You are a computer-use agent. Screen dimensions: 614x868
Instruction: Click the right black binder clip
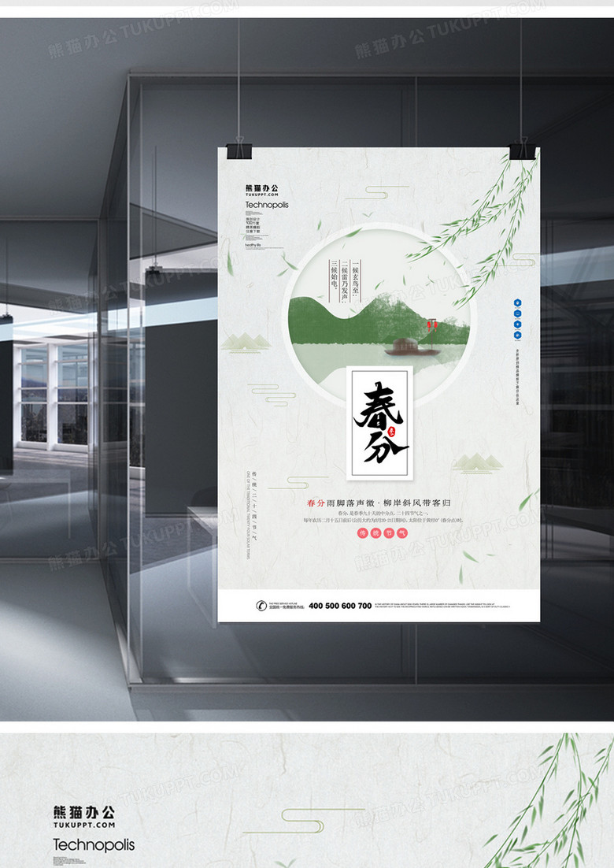tap(520, 150)
